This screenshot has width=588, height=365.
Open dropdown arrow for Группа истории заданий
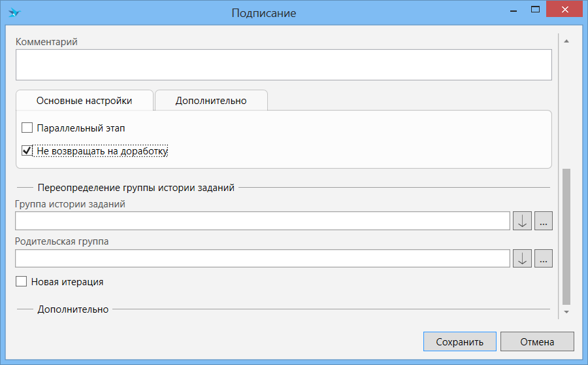[522, 221]
